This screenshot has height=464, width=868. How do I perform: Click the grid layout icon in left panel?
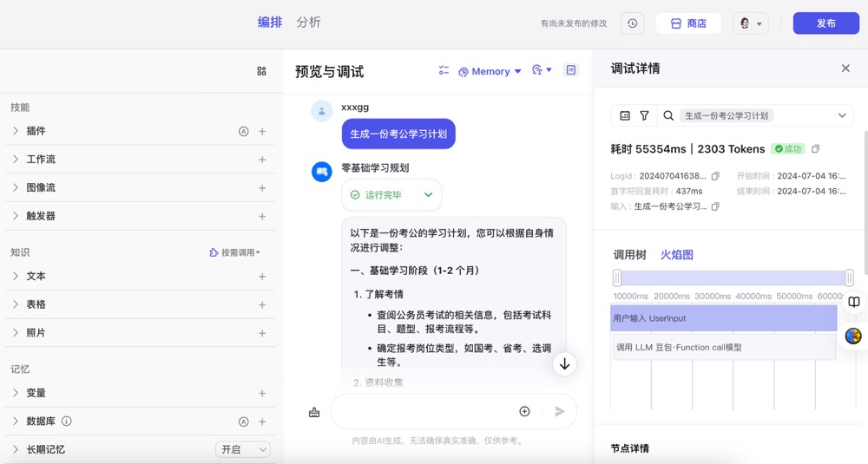pyautogui.click(x=262, y=71)
